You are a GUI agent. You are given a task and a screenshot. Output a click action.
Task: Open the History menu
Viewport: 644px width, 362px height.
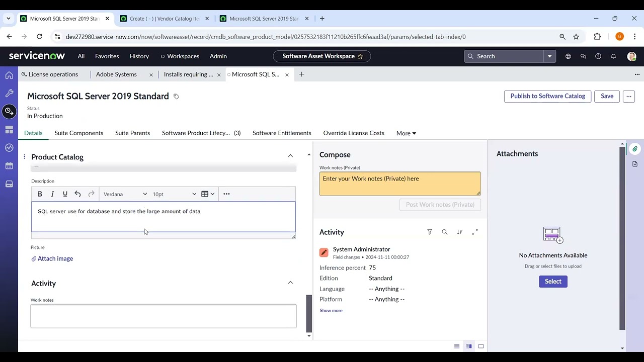(x=139, y=56)
